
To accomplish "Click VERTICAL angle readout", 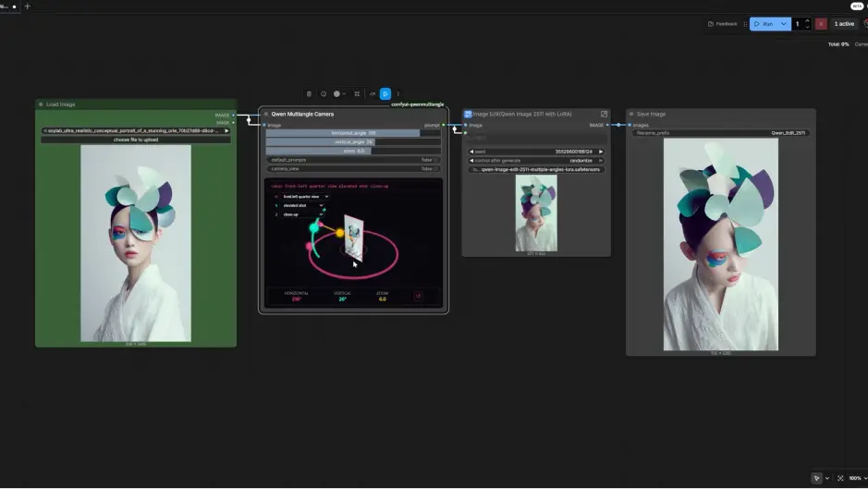I will pyautogui.click(x=342, y=297).
